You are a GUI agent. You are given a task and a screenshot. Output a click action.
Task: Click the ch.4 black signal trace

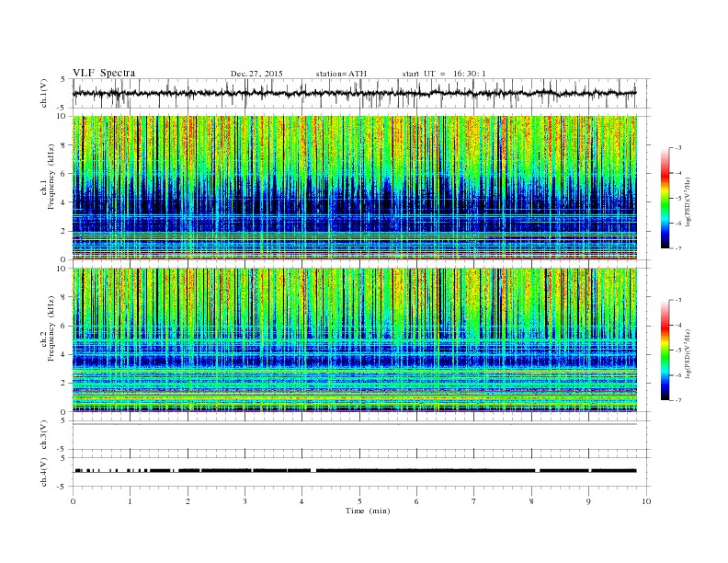coord(355,471)
